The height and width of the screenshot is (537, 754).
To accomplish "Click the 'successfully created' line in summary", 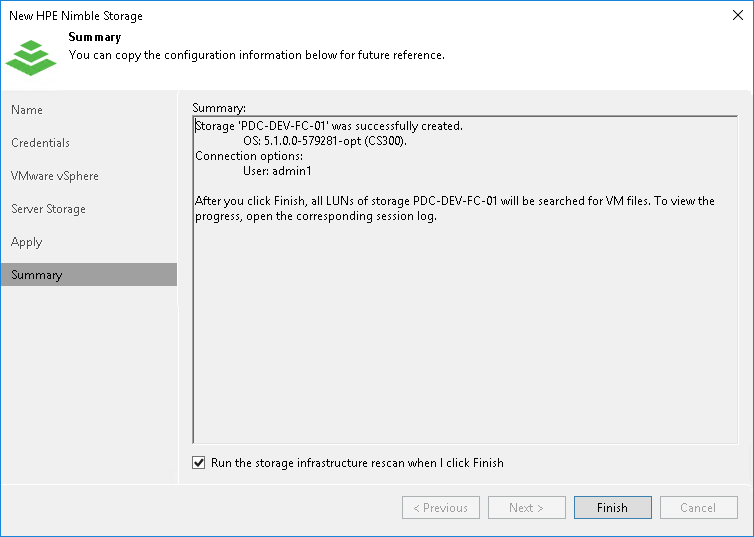I will (x=329, y=126).
